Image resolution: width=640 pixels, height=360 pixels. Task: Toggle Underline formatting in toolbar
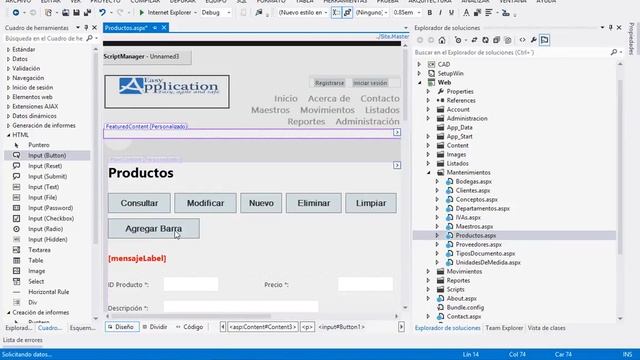(451, 13)
